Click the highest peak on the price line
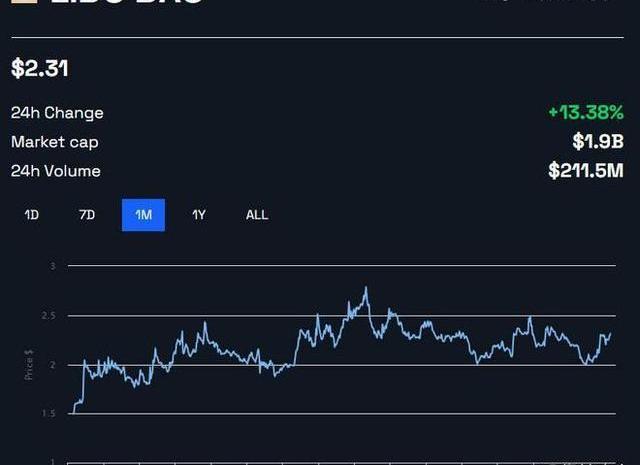 coord(366,288)
